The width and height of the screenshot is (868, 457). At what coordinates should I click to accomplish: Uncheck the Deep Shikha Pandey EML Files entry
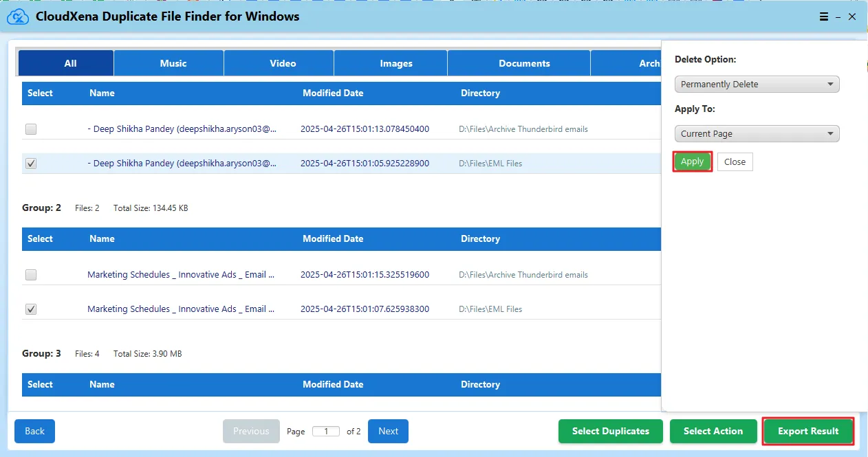[x=31, y=164]
